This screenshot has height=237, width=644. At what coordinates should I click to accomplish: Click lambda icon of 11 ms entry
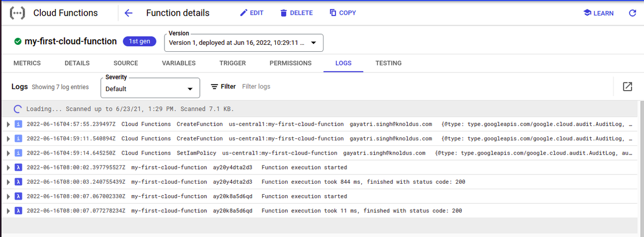coord(18,211)
